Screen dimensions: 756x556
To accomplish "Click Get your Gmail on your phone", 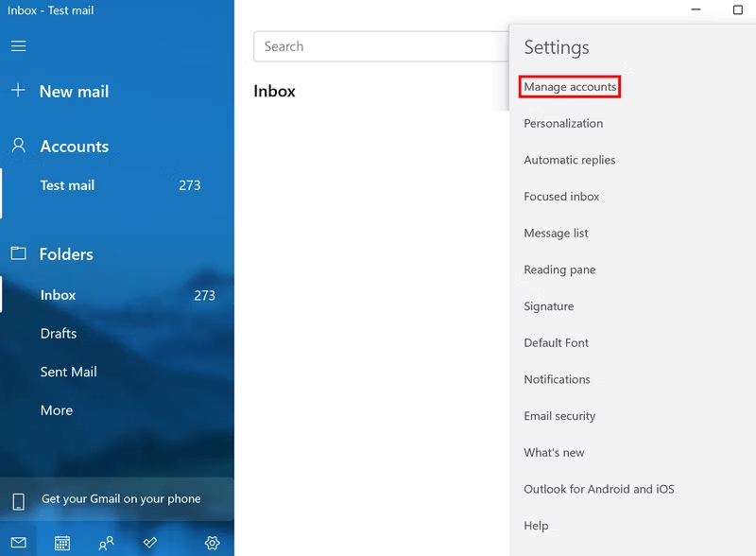I will pyautogui.click(x=117, y=500).
